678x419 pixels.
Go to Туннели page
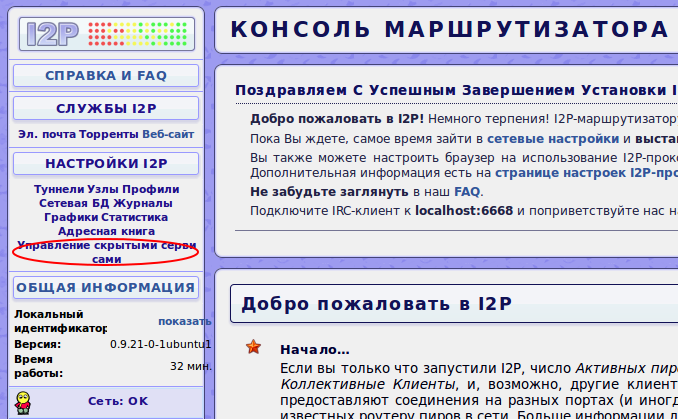(59, 189)
